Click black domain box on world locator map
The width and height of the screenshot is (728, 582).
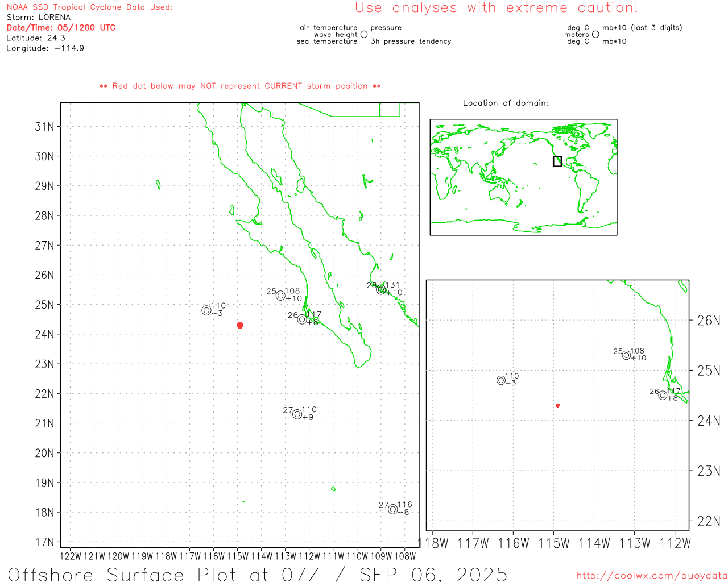point(557,161)
